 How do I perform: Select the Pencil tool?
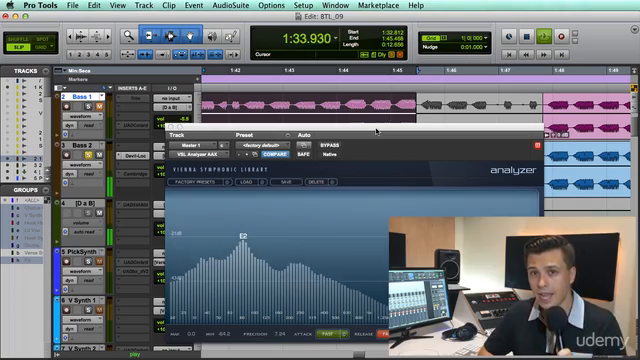[x=231, y=36]
